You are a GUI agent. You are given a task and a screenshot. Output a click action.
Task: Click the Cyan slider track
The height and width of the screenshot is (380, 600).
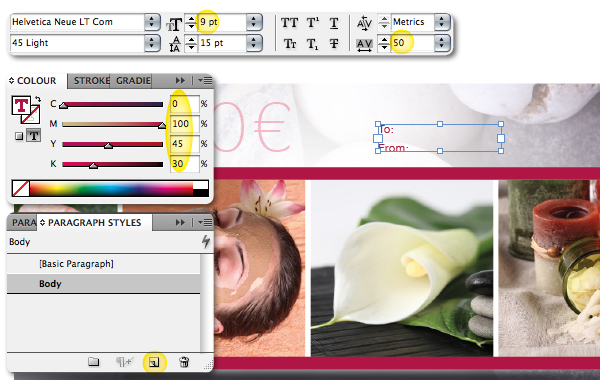click(112, 104)
